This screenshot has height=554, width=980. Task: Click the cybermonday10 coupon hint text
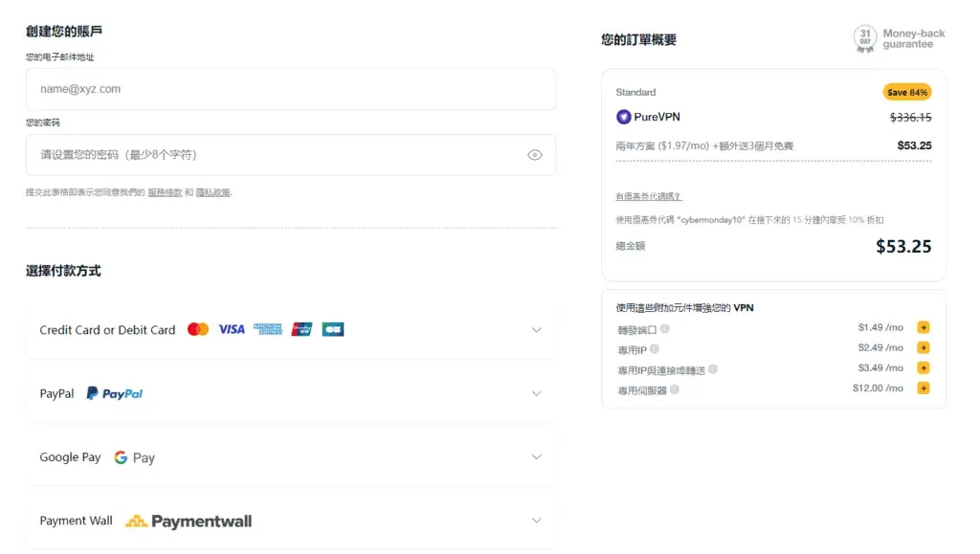pyautogui.click(x=749, y=220)
